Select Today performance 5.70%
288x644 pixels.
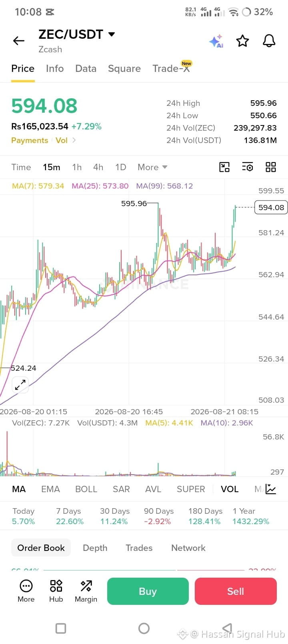23,516
